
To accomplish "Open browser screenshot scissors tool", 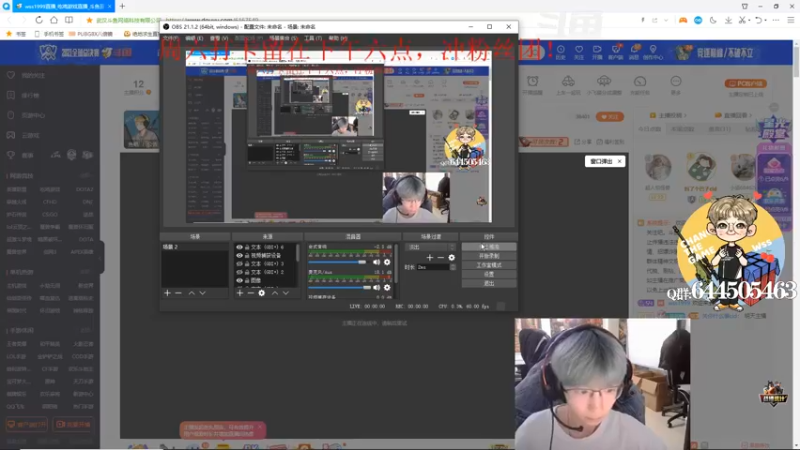I will 742,20.
